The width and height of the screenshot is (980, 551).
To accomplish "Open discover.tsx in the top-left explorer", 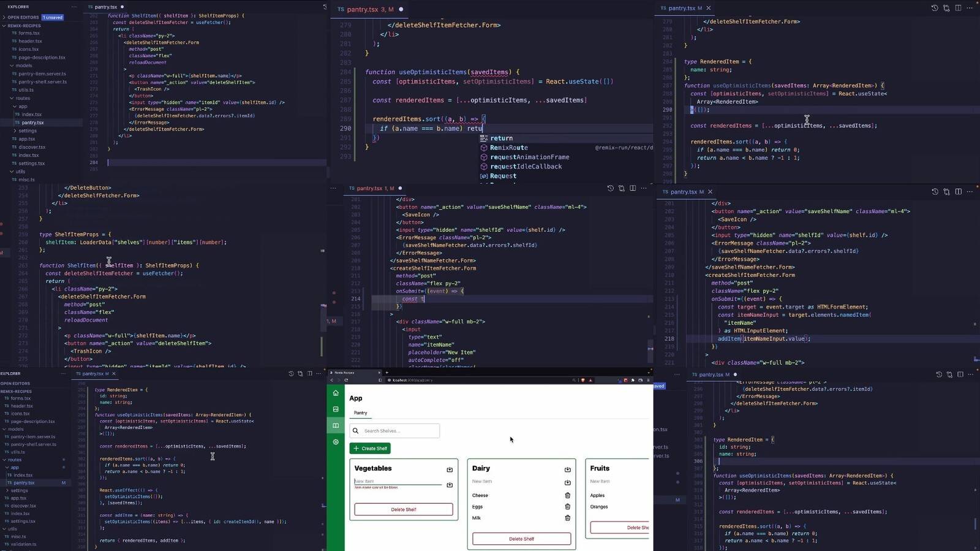I will click(32, 147).
